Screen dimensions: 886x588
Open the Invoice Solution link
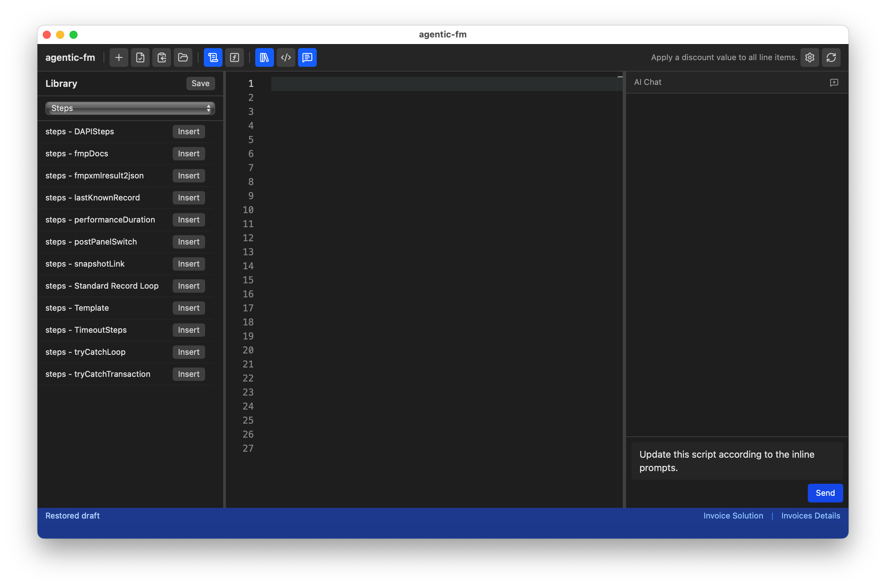[733, 516]
